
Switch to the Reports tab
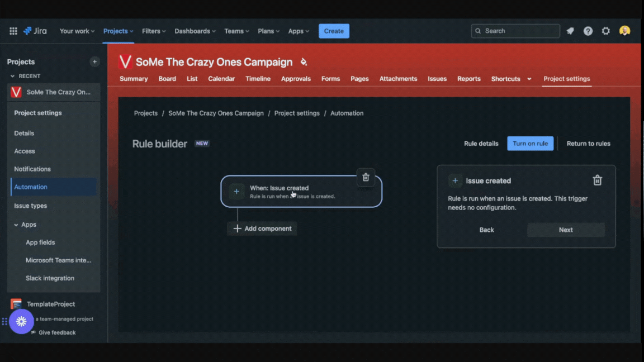click(468, 79)
